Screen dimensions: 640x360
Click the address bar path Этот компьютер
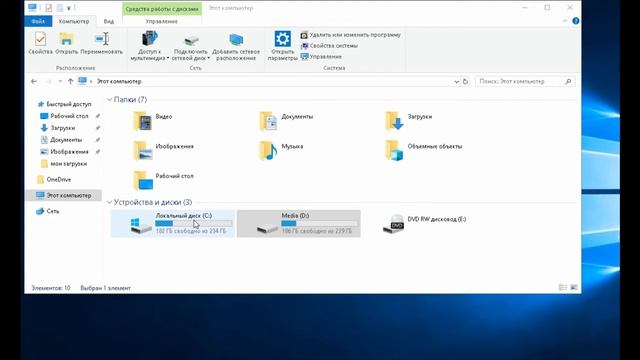(x=119, y=82)
